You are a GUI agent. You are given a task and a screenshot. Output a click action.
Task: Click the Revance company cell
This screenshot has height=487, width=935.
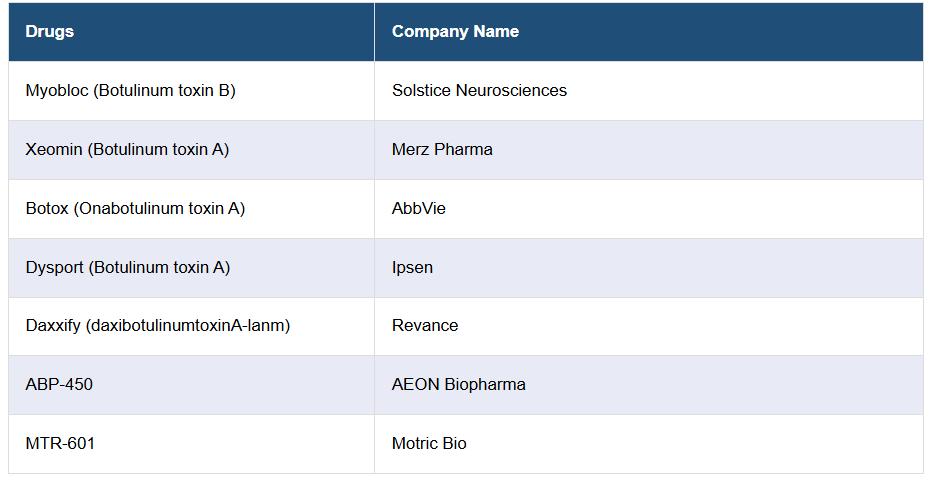[x=425, y=326]
